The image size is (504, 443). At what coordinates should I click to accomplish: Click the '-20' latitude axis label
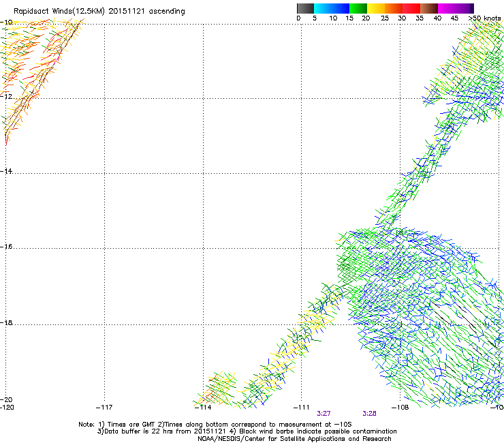pos(6,399)
